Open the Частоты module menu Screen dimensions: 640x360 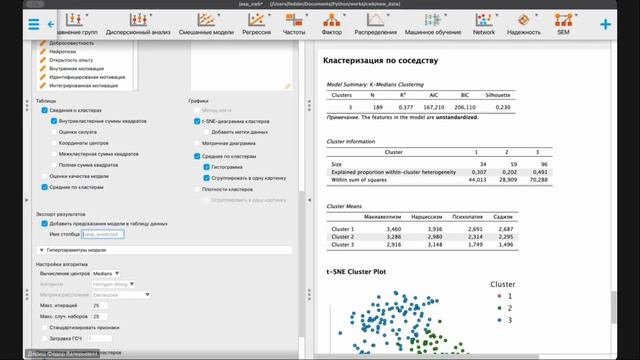(294, 24)
